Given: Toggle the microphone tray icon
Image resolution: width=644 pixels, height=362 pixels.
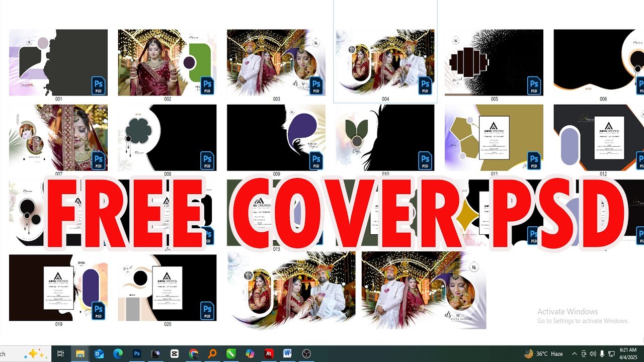Looking at the screenshot, I should 602,354.
